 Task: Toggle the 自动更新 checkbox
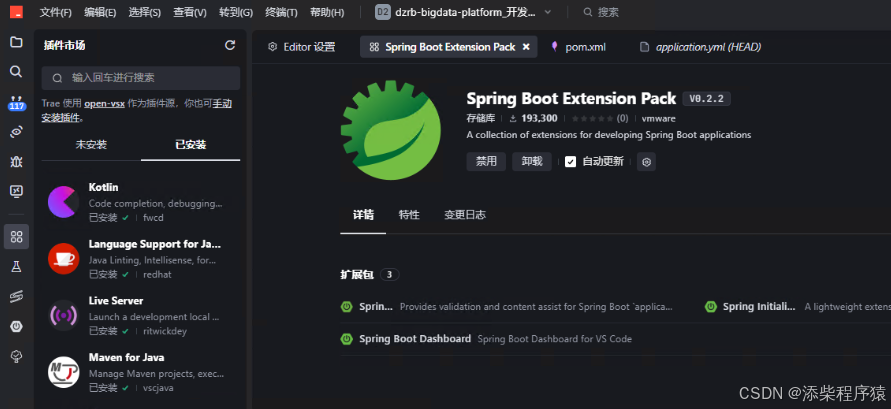pyautogui.click(x=571, y=162)
